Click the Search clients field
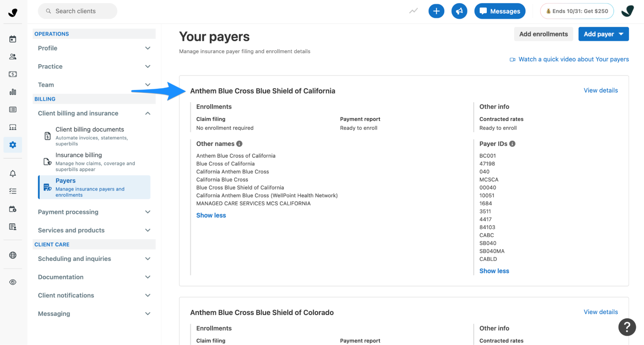 coord(78,11)
